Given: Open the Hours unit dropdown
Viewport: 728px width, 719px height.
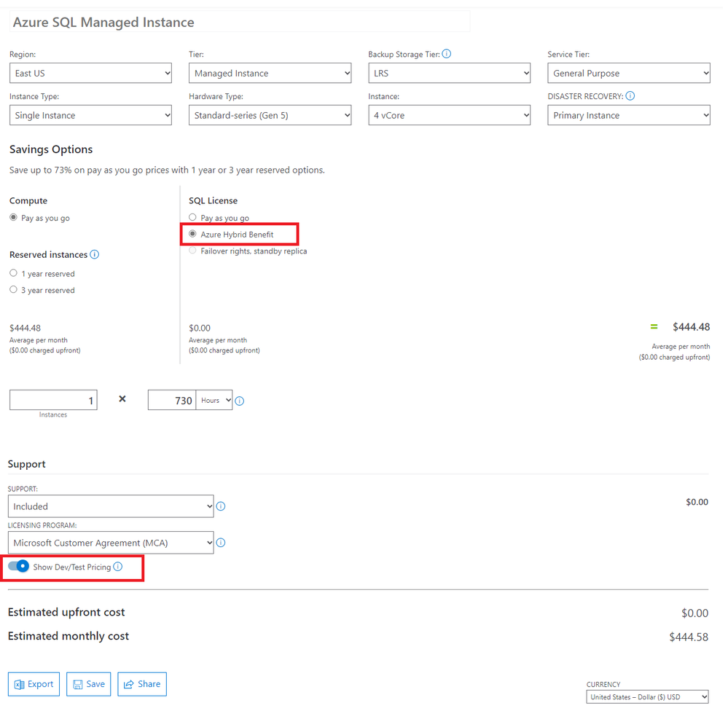Looking at the screenshot, I should pyautogui.click(x=214, y=400).
